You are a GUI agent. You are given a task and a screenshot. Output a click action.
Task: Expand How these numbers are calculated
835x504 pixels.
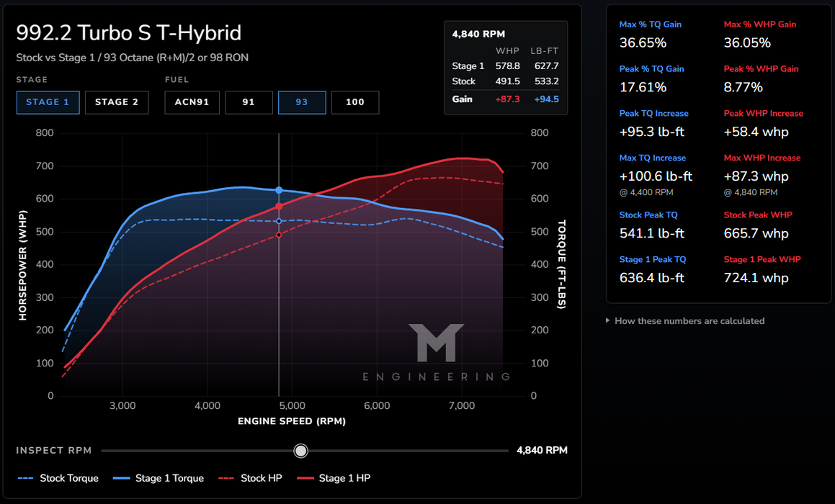(x=685, y=321)
